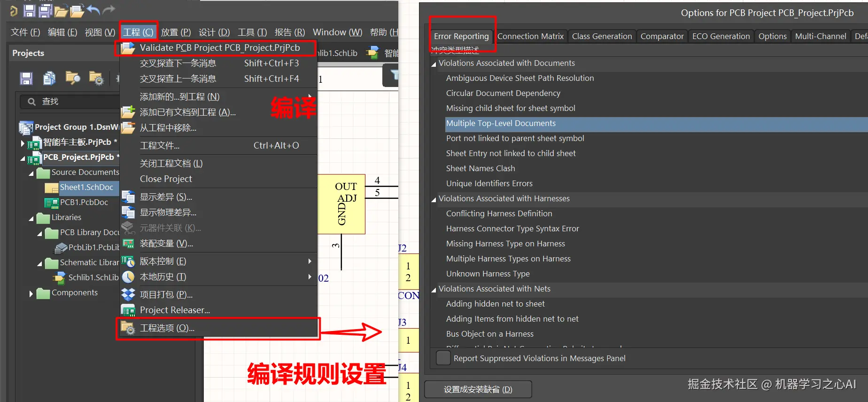The image size is (868, 402).
Task: Open the 设计 (D) menu
Action: (214, 32)
